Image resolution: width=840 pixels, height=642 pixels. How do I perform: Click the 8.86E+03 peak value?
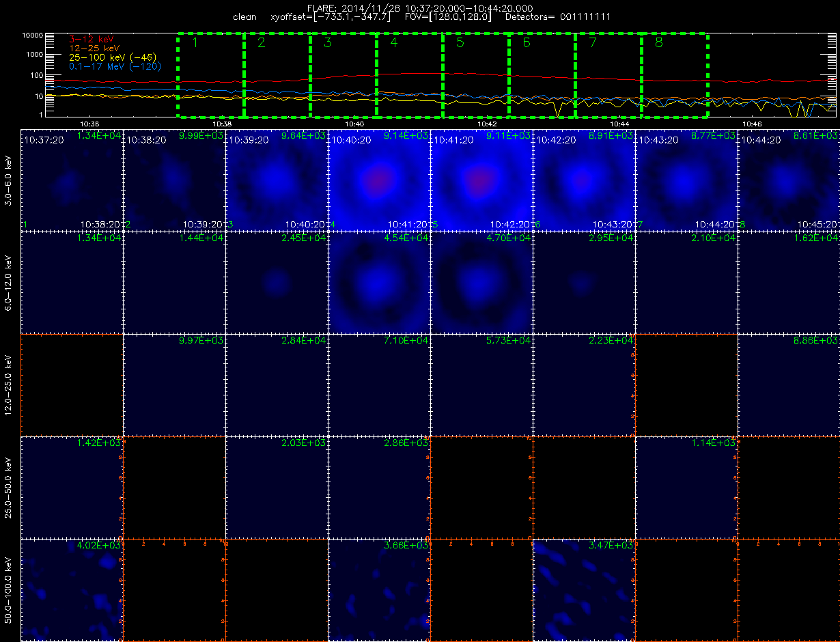(816, 341)
